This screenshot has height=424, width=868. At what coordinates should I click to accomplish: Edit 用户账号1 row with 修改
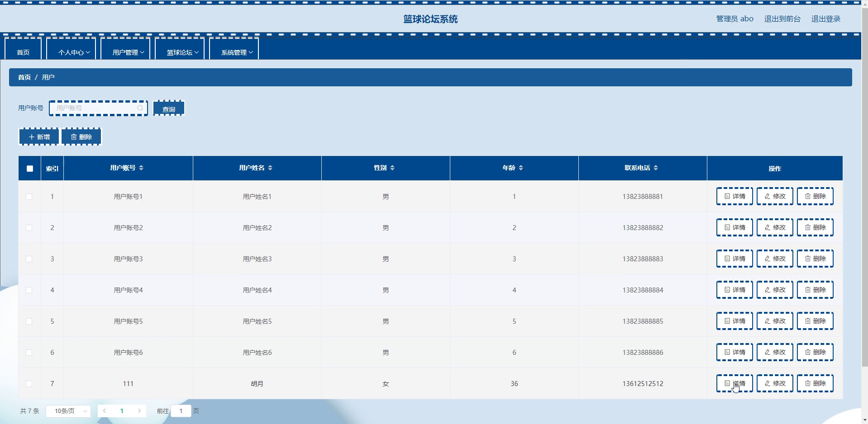coord(775,196)
